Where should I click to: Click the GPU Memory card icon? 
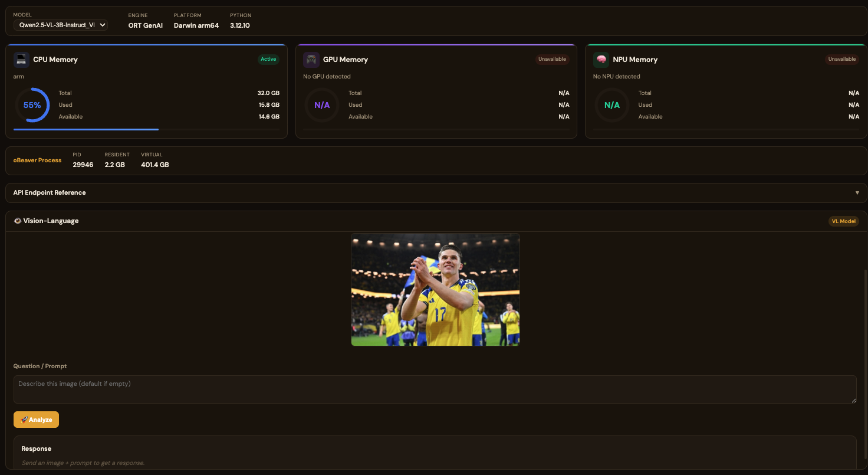point(311,59)
